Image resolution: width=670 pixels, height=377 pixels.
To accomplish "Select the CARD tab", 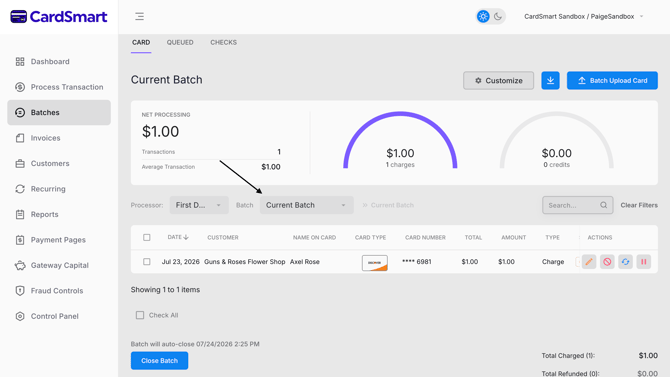I will [141, 42].
